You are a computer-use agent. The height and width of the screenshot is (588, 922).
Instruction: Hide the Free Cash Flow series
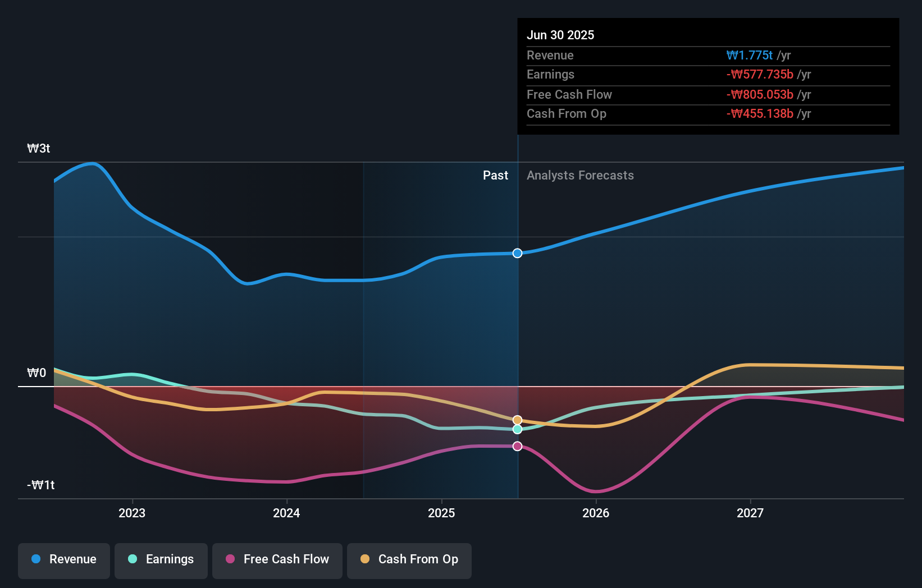tap(277, 561)
